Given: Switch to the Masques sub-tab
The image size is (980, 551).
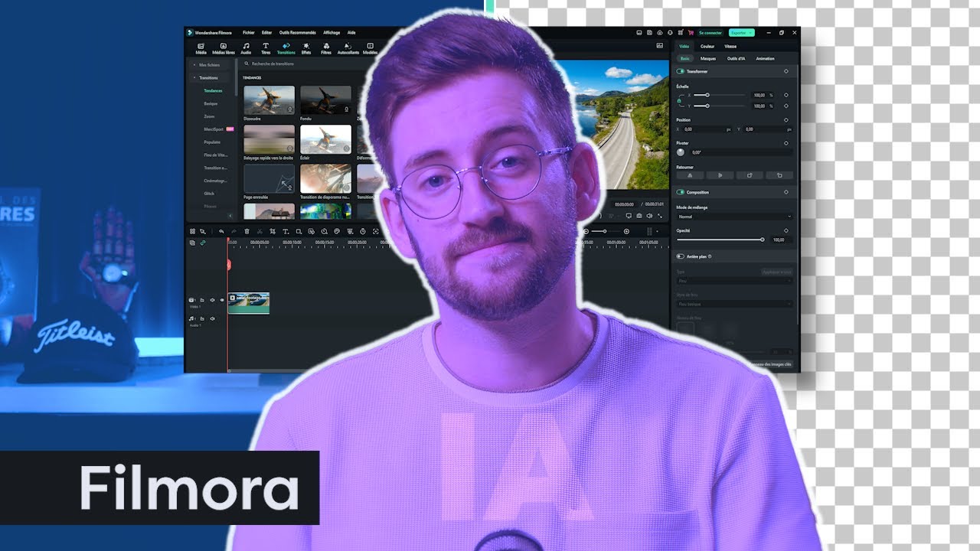Looking at the screenshot, I should click(708, 58).
